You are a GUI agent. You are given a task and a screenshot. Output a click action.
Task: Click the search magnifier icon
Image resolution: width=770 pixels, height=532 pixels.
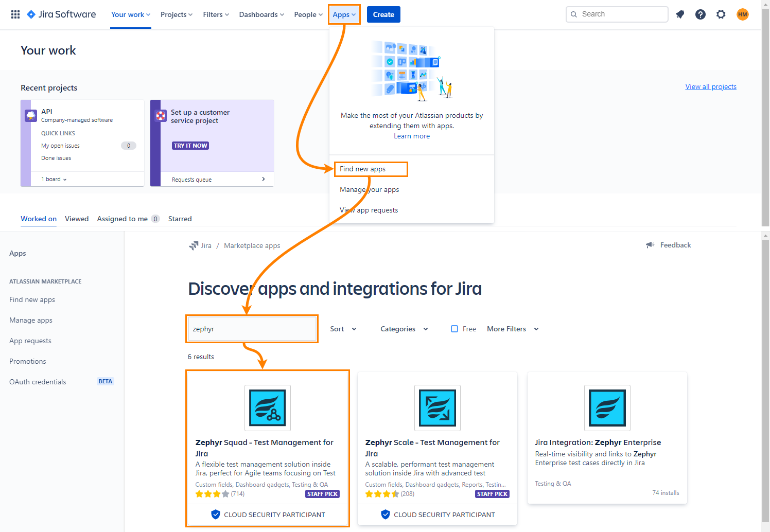(x=574, y=14)
